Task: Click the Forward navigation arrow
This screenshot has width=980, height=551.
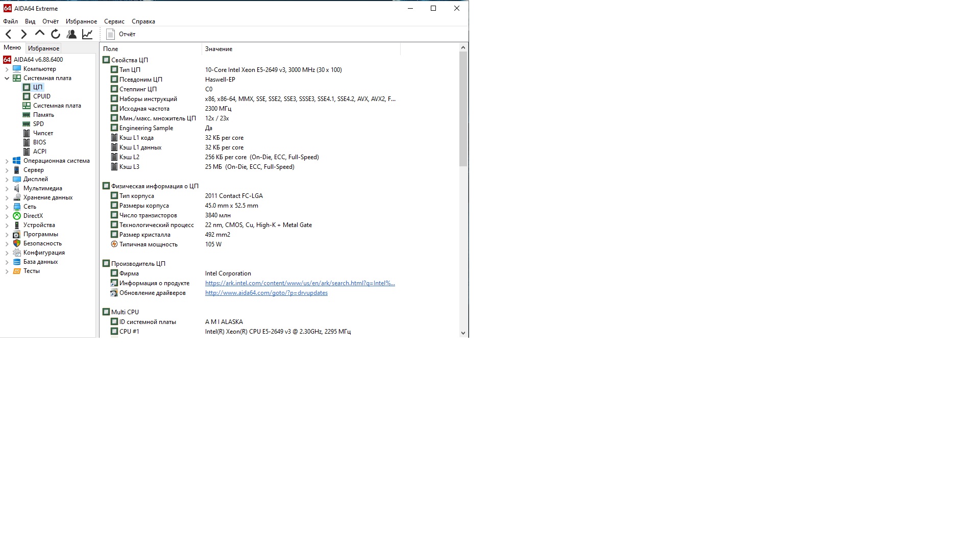Action: [x=24, y=34]
